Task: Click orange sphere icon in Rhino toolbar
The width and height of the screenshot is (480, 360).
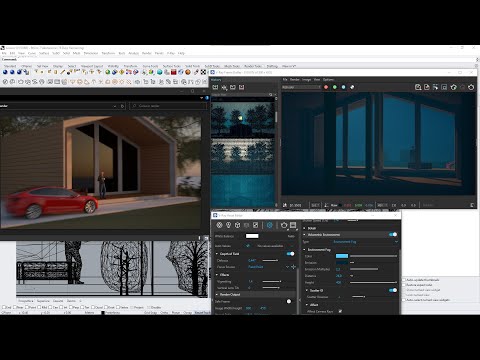Action: [188, 72]
